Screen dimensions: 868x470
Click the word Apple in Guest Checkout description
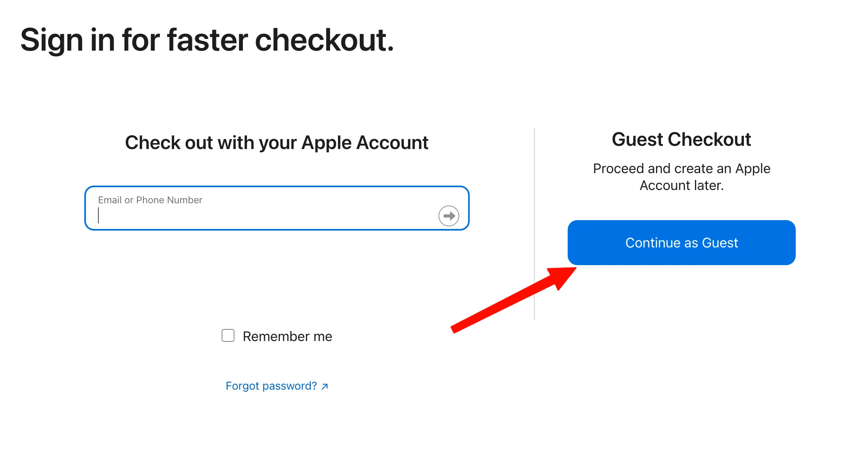[753, 169]
